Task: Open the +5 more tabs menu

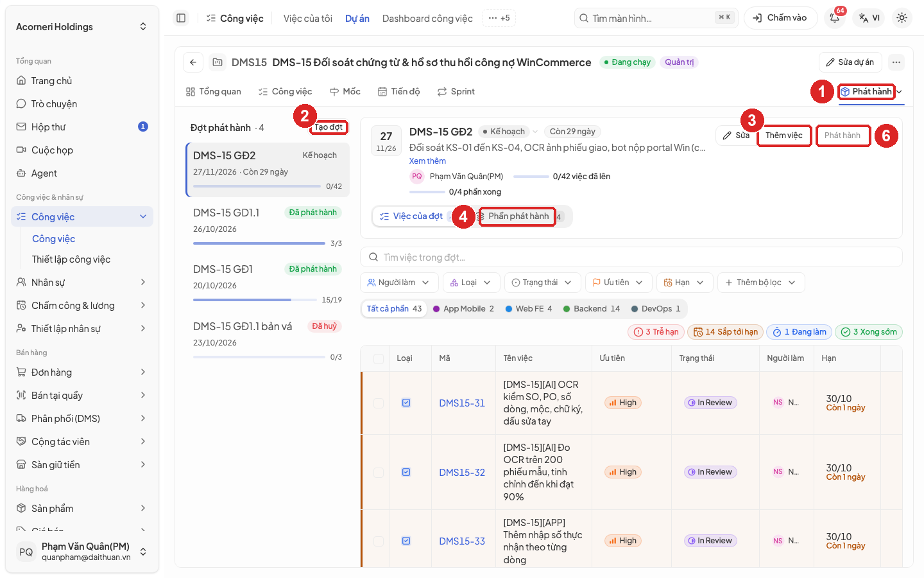Action: tap(499, 18)
